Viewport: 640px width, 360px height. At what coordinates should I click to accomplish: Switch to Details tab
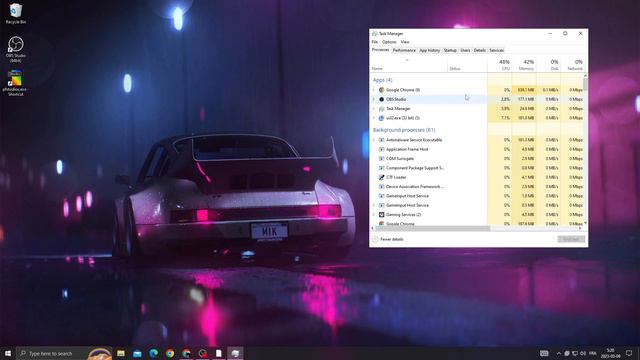pyautogui.click(x=480, y=50)
